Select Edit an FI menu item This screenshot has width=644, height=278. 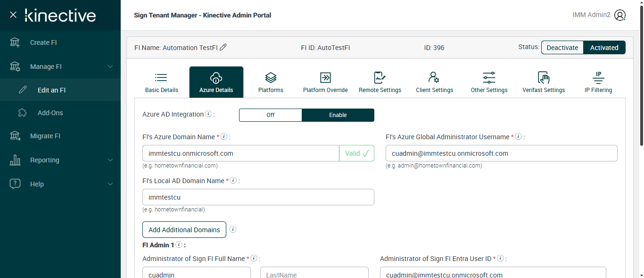(60, 90)
